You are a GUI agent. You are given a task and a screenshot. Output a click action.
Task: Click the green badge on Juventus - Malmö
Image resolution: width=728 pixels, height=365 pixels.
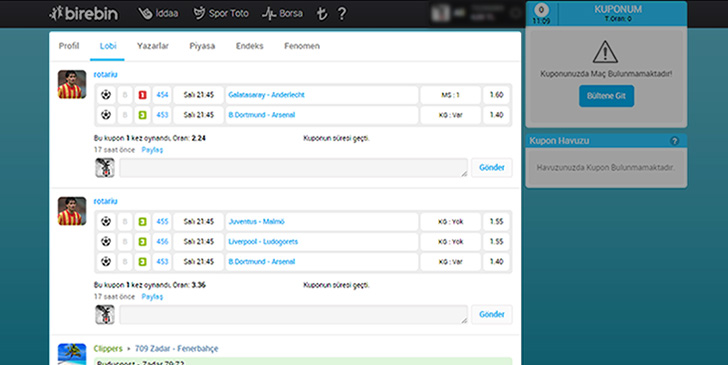tap(143, 222)
